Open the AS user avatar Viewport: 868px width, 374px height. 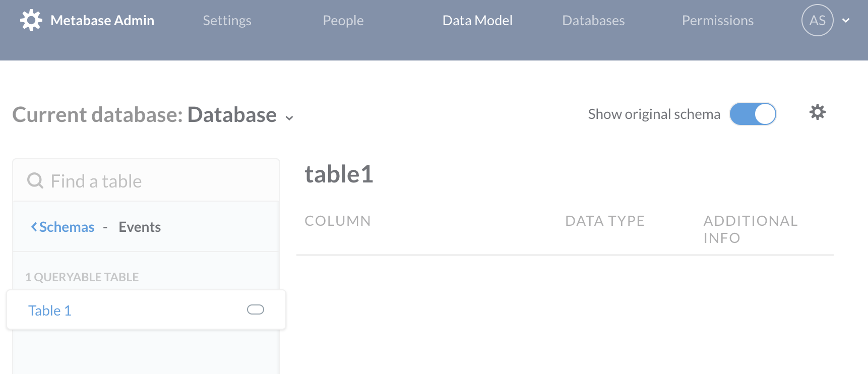click(x=817, y=21)
